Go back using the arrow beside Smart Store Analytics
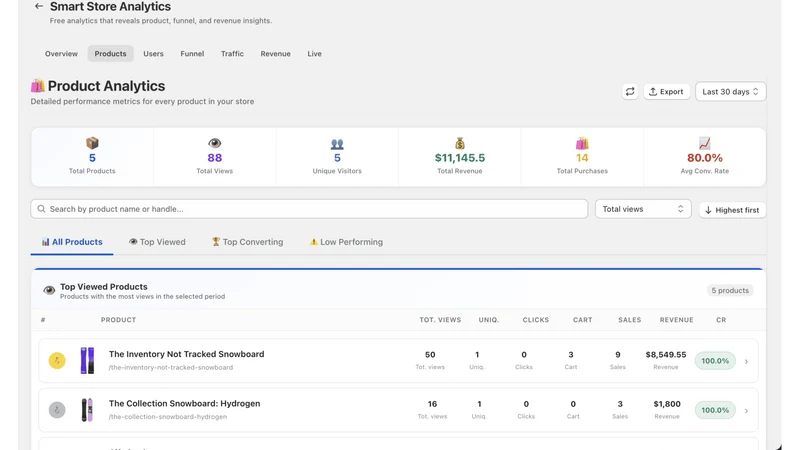Image resolution: width=800 pixels, height=450 pixels. pos(38,6)
